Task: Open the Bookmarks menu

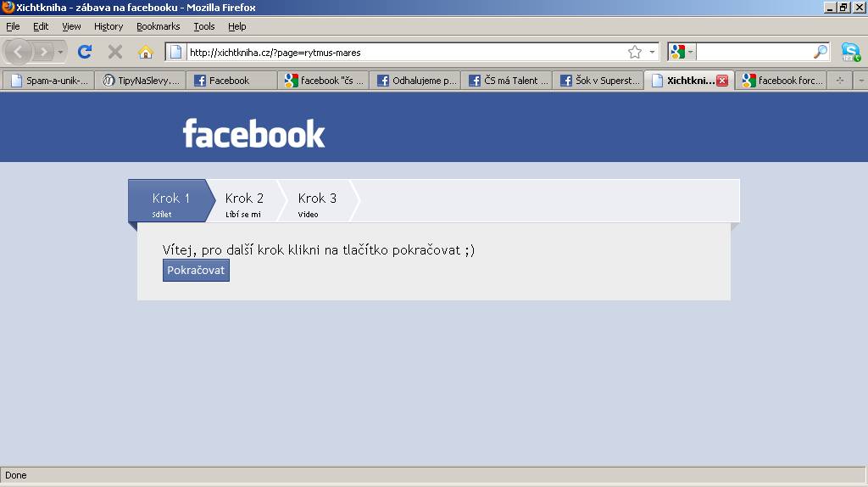Action: click(x=159, y=26)
